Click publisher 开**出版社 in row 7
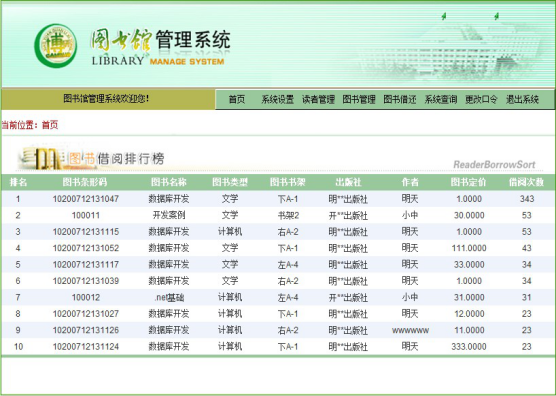Image resolution: width=556 pixels, height=396 pixels. click(348, 297)
